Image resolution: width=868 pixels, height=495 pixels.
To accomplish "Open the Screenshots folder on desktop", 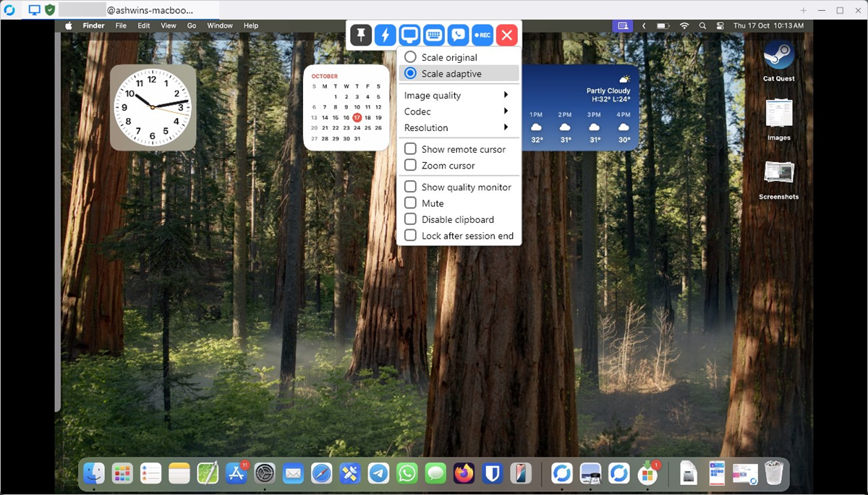I will (778, 174).
